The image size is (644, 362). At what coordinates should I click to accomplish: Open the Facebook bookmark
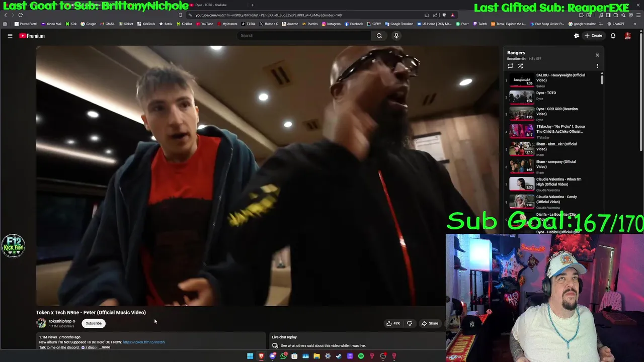354,24
